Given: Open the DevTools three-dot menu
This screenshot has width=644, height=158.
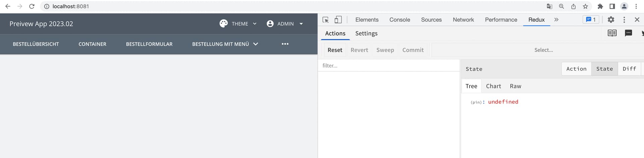Looking at the screenshot, I should click(x=624, y=20).
